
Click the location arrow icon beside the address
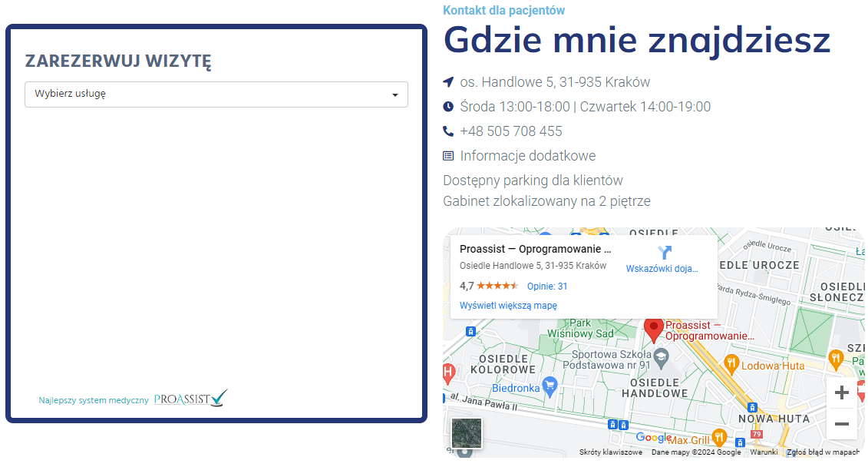(448, 82)
